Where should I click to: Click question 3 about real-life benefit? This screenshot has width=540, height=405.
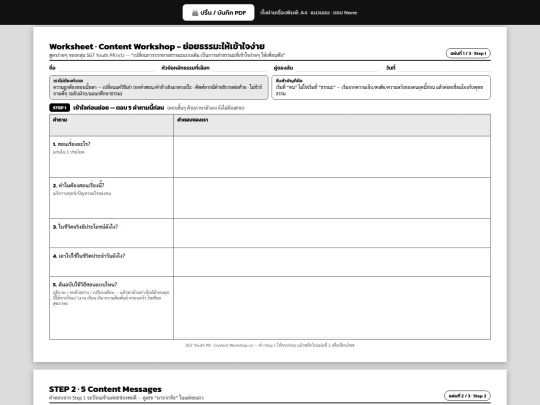111,233
